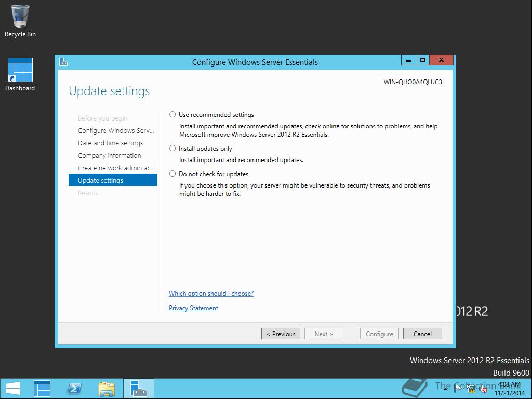
Task: Go to Date and time settings step
Action: (110, 143)
